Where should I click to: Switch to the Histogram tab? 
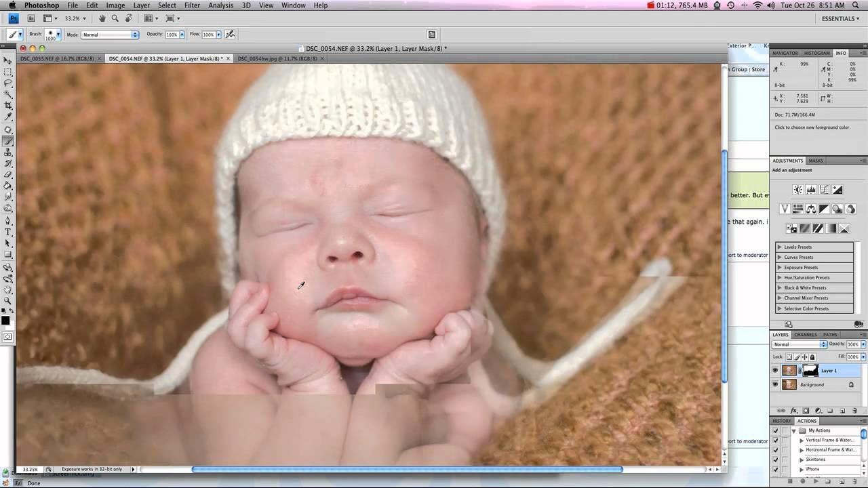816,53
